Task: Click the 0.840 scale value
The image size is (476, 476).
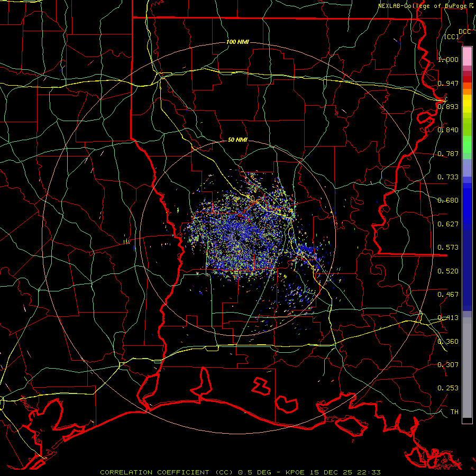Action: tap(448, 130)
